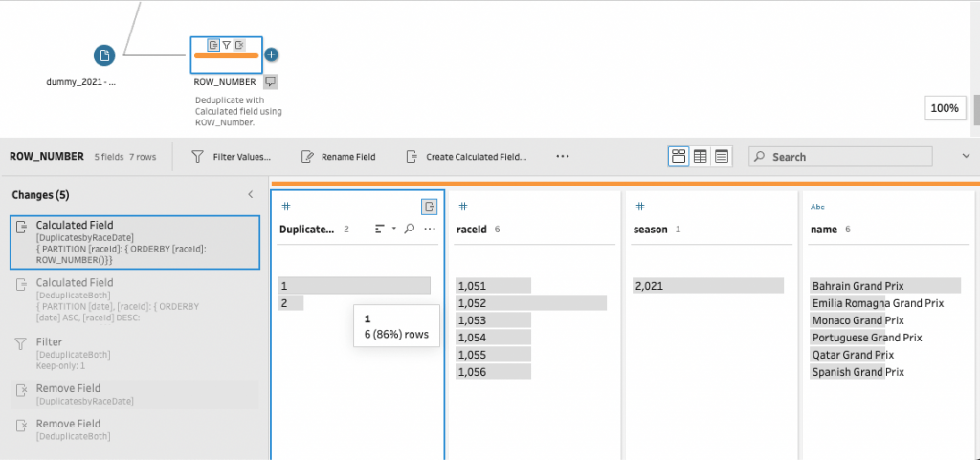Switch to data grid view
Screen dimensions: 980x460
(701, 156)
